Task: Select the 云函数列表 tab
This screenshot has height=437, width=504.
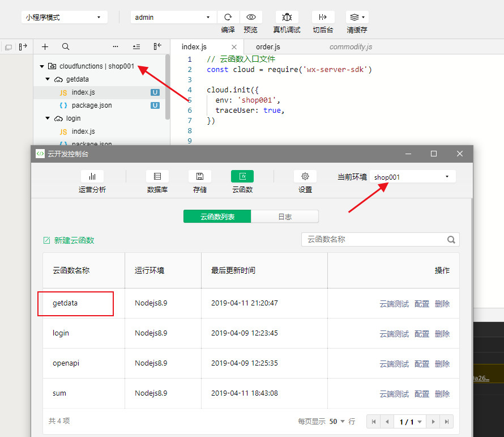Action: pyautogui.click(x=217, y=217)
